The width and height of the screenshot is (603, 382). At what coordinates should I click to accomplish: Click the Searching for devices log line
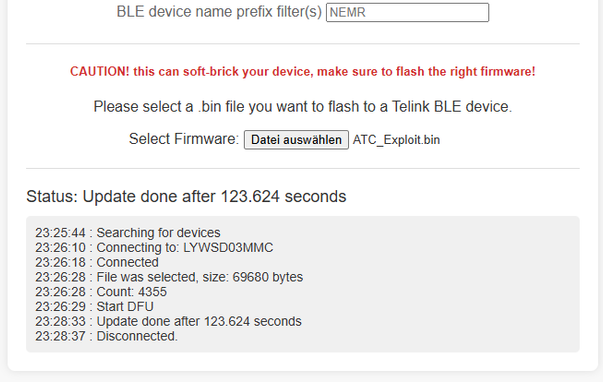tap(128, 233)
